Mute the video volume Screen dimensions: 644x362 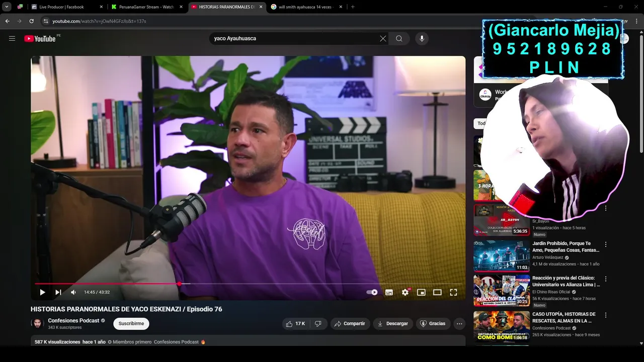click(x=73, y=292)
